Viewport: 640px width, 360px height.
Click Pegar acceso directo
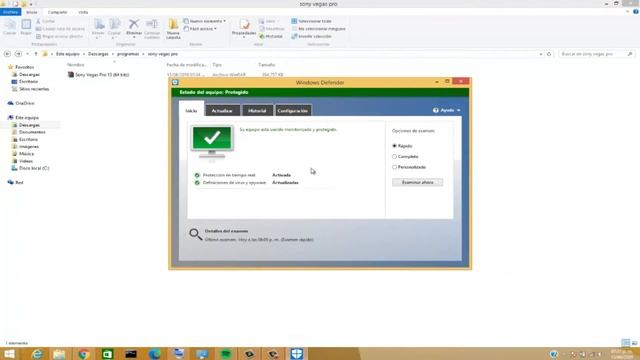tap(59, 36)
